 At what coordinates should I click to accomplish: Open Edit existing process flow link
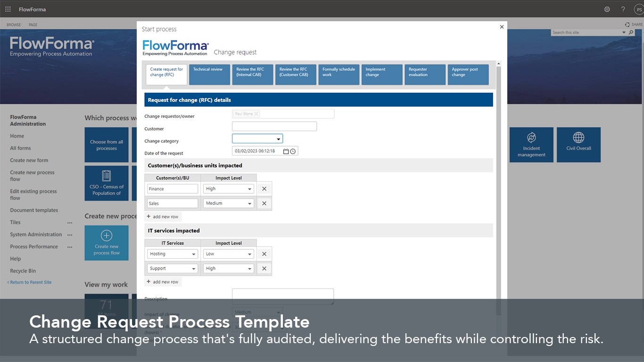pyautogui.click(x=33, y=195)
